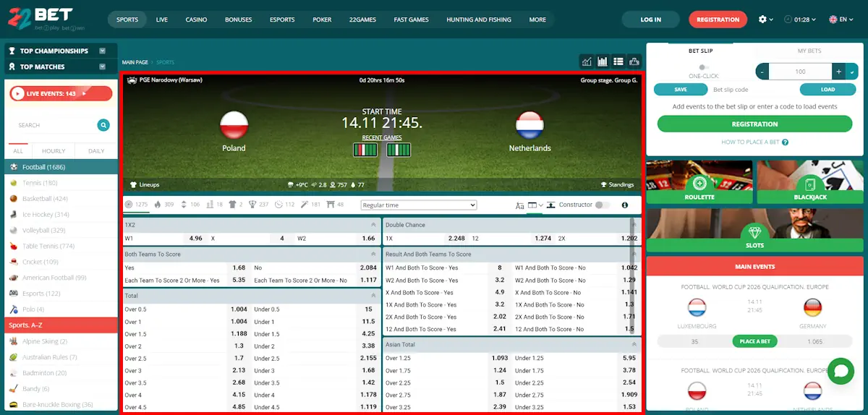Switch to the My Bets tab
The width and height of the screenshot is (868, 415).
[x=809, y=51]
